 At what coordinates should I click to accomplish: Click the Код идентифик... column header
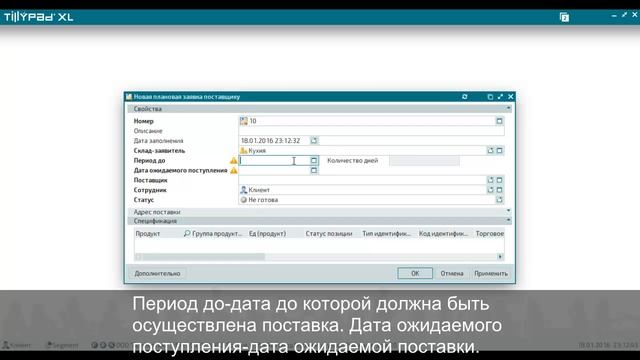443,233
